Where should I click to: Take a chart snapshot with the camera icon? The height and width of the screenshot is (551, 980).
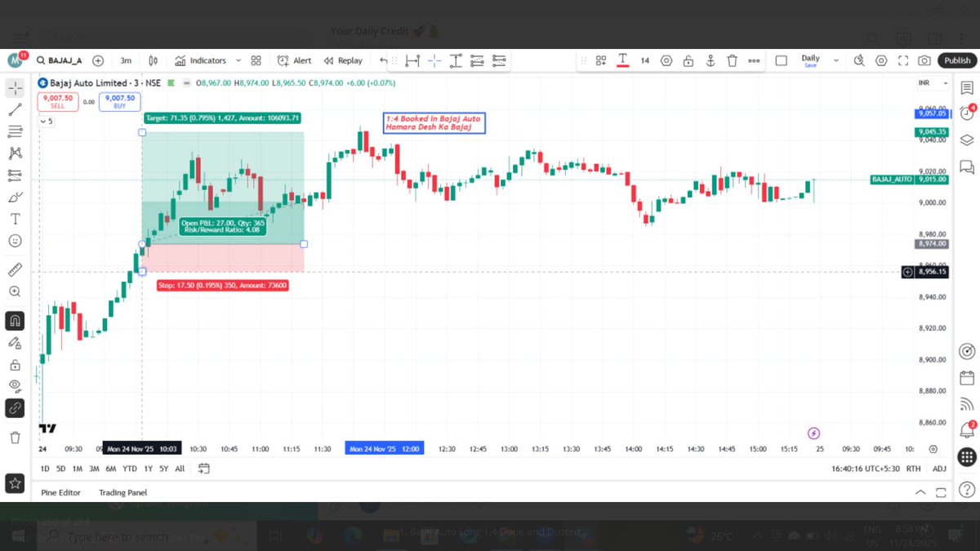point(924,60)
